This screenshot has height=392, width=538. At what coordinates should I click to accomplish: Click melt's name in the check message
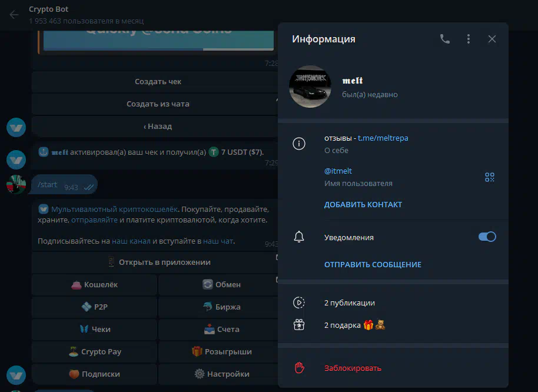(x=59, y=152)
